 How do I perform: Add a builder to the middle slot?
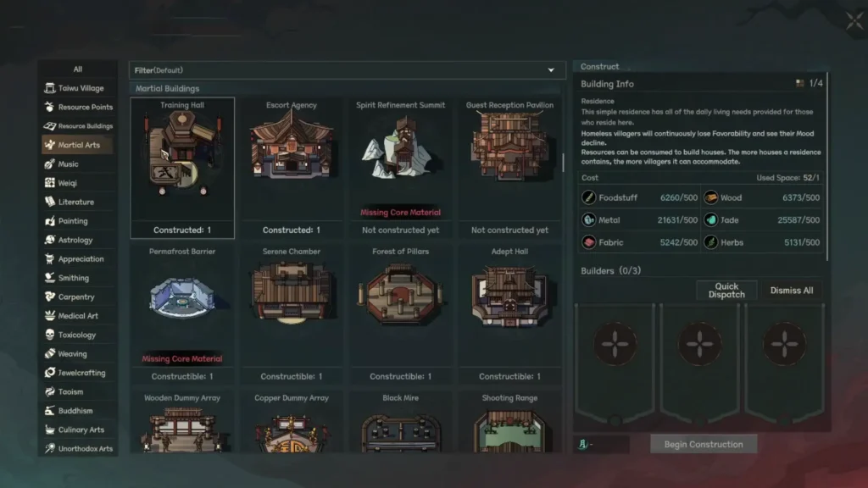[x=699, y=344]
